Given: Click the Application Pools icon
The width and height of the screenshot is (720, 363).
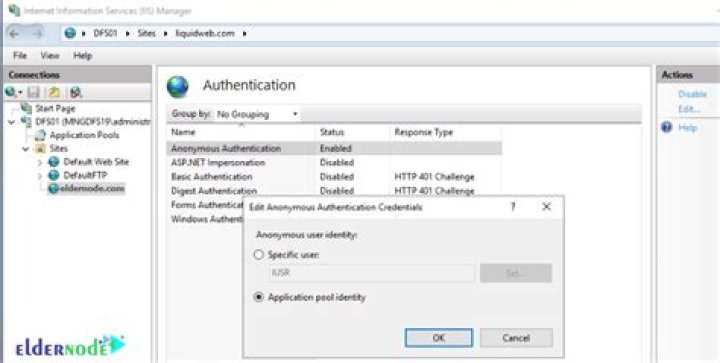Looking at the screenshot, I should click(x=41, y=135).
